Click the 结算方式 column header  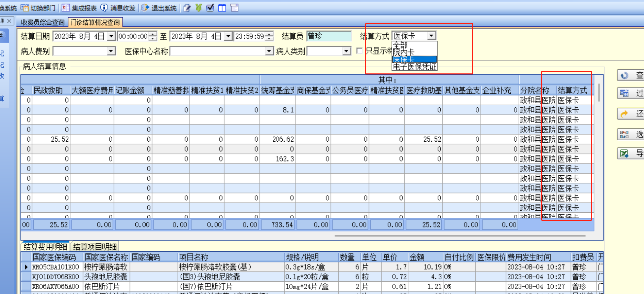click(575, 90)
